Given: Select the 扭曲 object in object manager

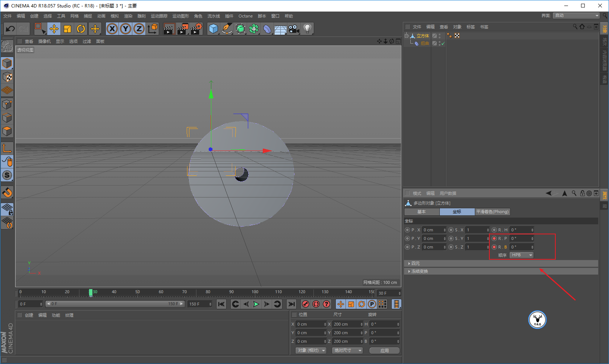Looking at the screenshot, I should coord(425,44).
